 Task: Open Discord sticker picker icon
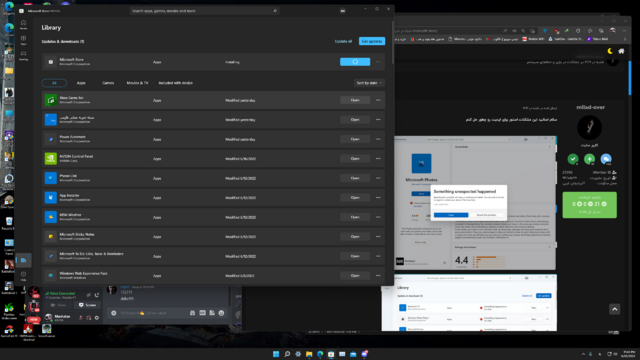212,313
